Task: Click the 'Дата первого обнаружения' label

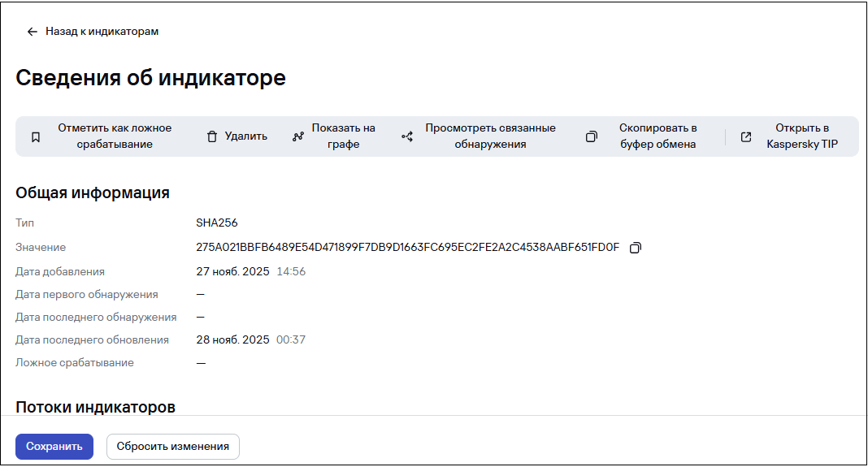Action: point(87,294)
